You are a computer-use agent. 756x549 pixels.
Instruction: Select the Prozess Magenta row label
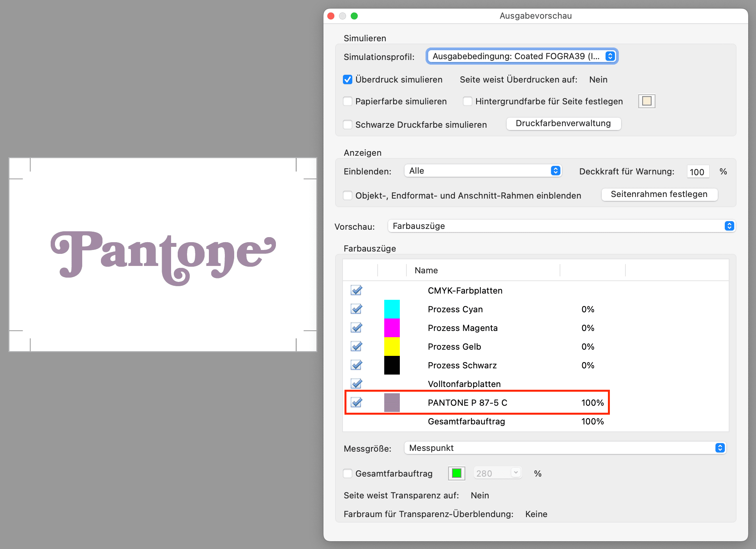(x=463, y=328)
